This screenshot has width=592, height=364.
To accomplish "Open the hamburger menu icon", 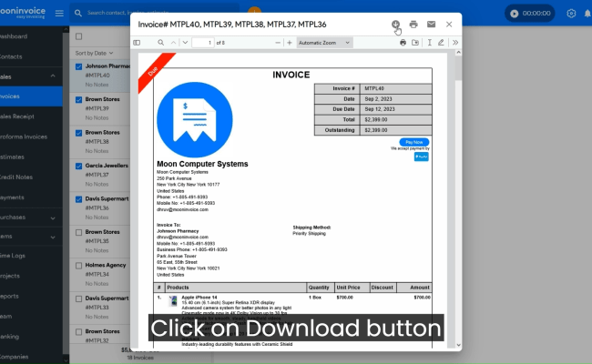I will point(59,14).
